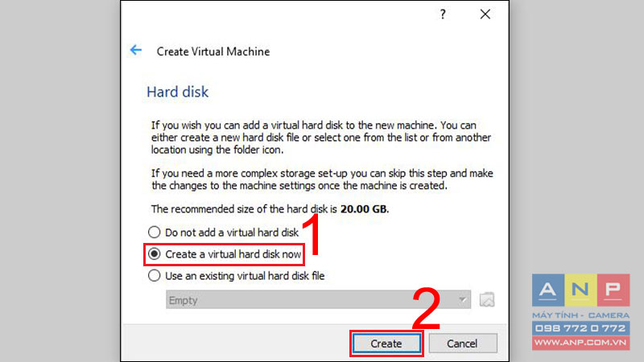The width and height of the screenshot is (644, 362).
Task: Click the "MÁY TÍNH - CAMERA" caption
Action: 580,315
